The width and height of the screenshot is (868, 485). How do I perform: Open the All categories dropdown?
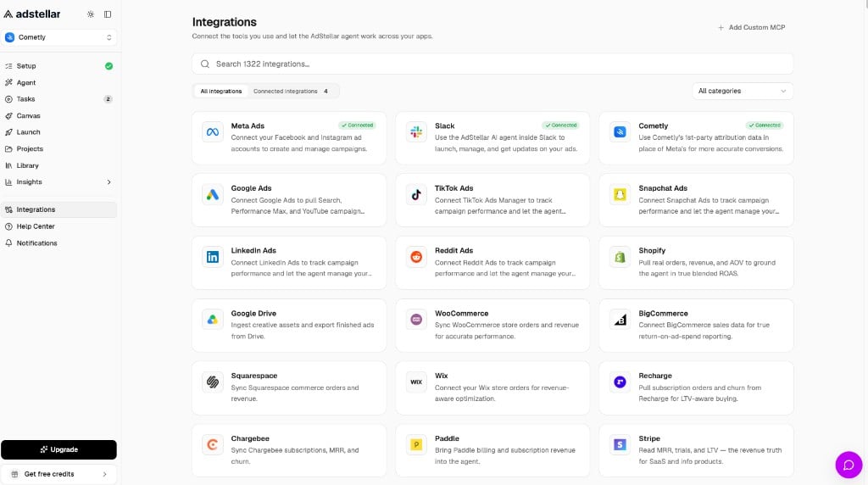(743, 91)
